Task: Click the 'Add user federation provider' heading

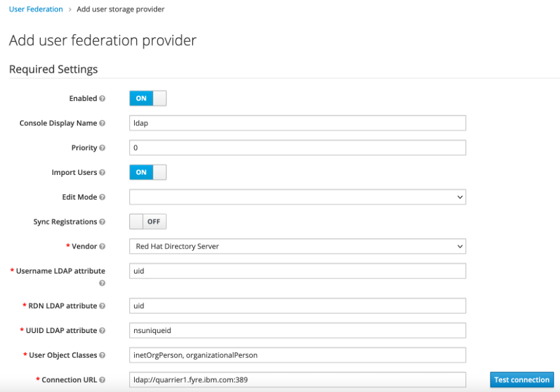Action: pos(103,40)
